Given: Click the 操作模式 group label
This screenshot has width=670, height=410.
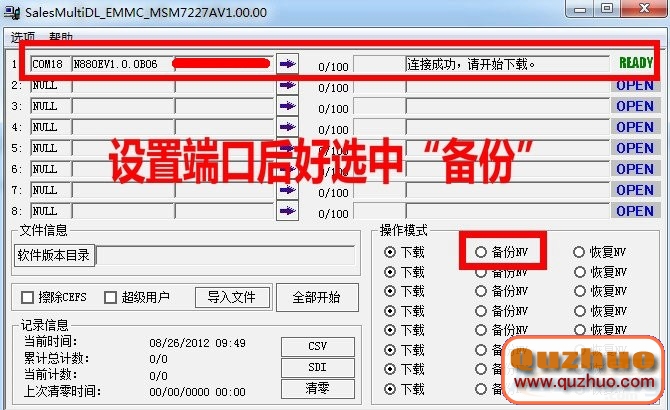Looking at the screenshot, I should point(403,230).
